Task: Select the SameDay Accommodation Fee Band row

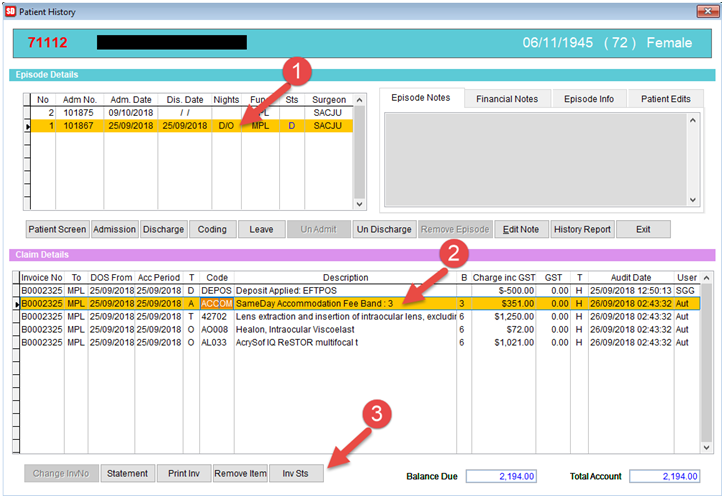Action: tap(360, 304)
